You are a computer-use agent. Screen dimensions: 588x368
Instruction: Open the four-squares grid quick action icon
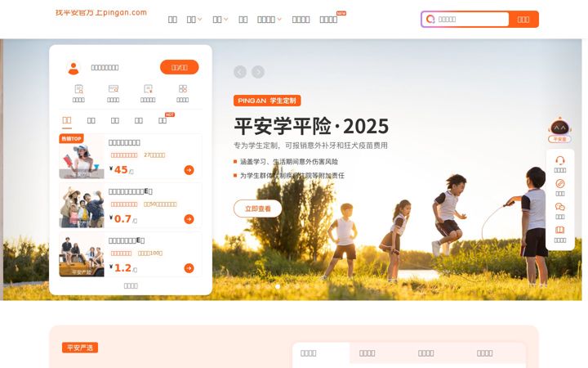point(183,89)
